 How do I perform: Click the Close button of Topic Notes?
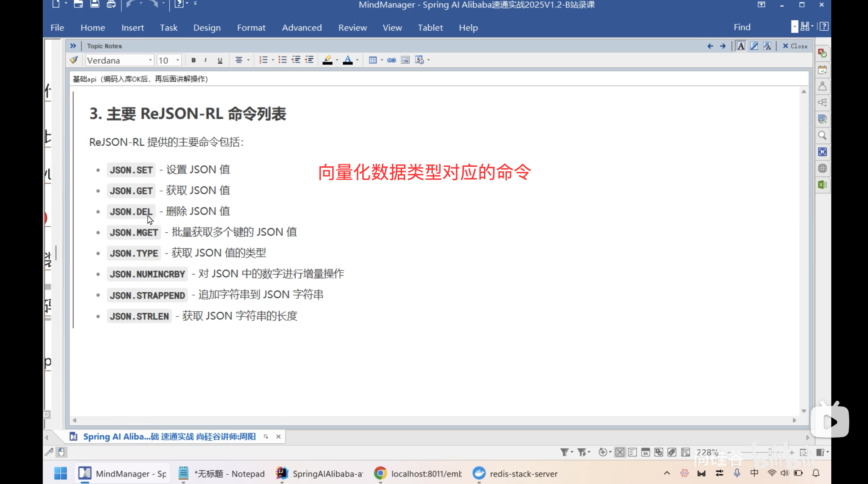coord(795,46)
